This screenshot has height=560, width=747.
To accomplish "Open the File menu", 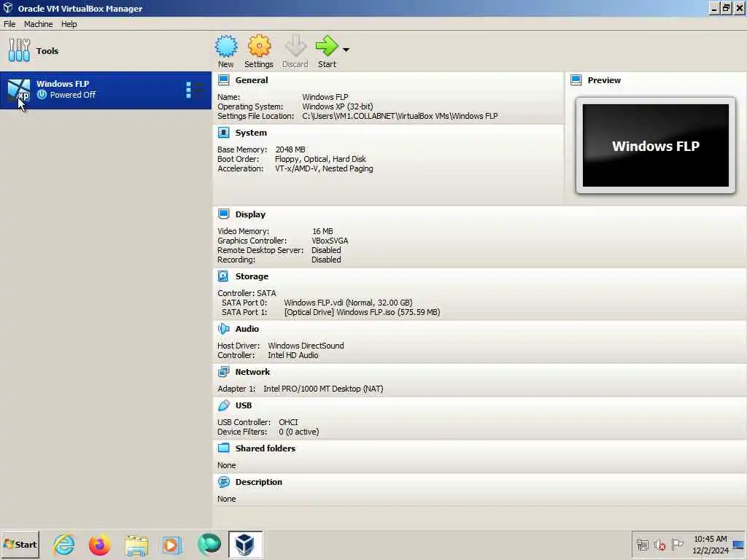I will 9,24.
